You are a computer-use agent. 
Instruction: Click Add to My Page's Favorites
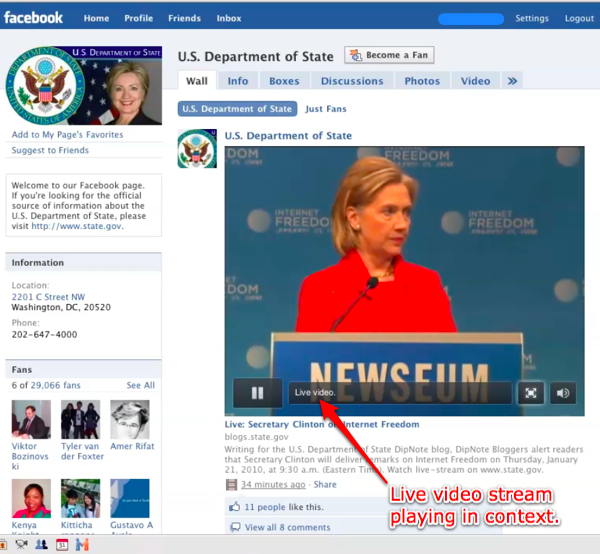coord(67,134)
